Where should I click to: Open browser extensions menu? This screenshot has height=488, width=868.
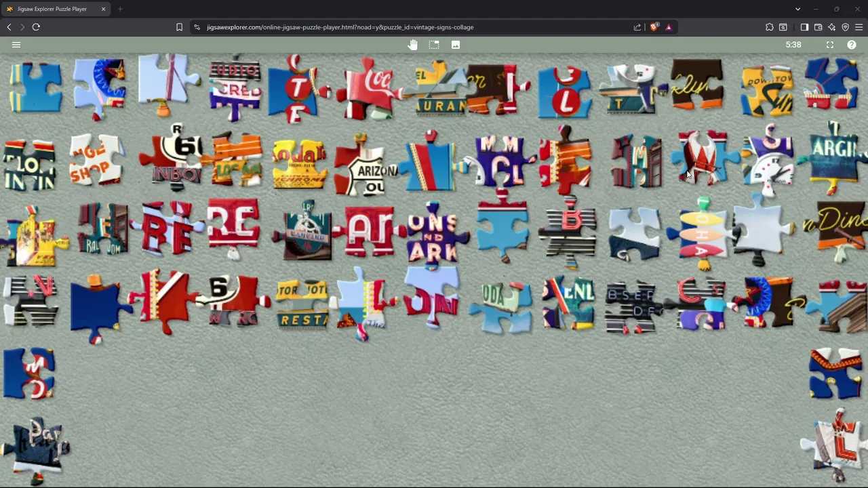(x=769, y=27)
